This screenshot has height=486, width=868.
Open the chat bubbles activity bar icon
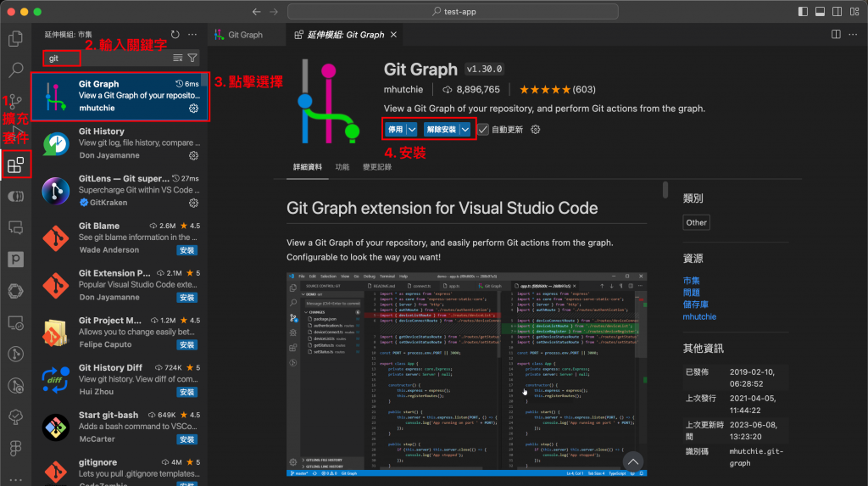(x=15, y=228)
